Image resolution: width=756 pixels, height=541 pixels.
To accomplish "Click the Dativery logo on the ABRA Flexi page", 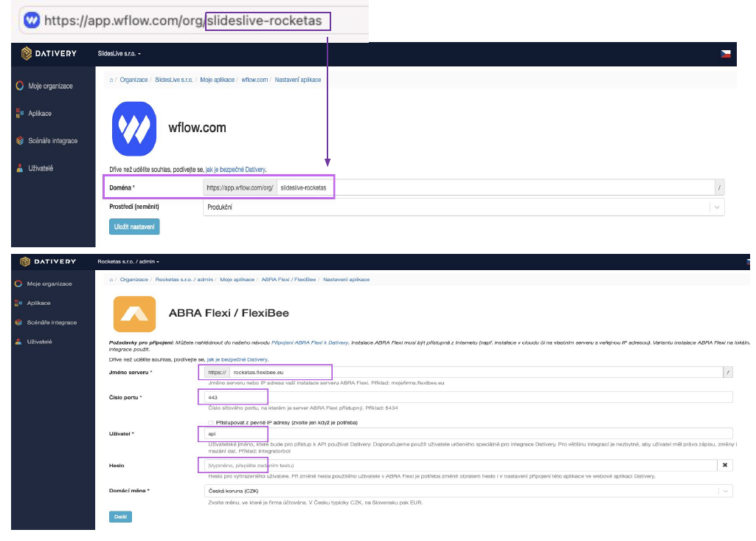I will pos(48,261).
